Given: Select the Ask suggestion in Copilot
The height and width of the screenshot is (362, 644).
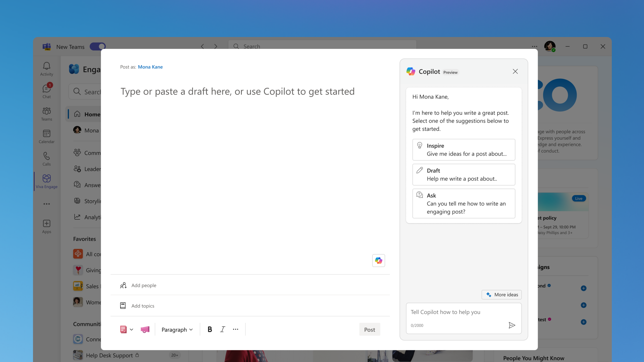Looking at the screenshot, I should pyautogui.click(x=463, y=203).
